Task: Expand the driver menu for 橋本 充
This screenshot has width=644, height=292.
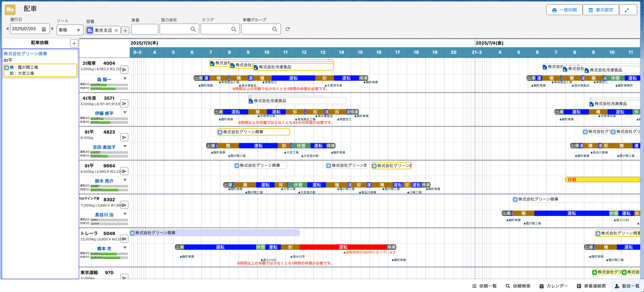Action: (125, 248)
